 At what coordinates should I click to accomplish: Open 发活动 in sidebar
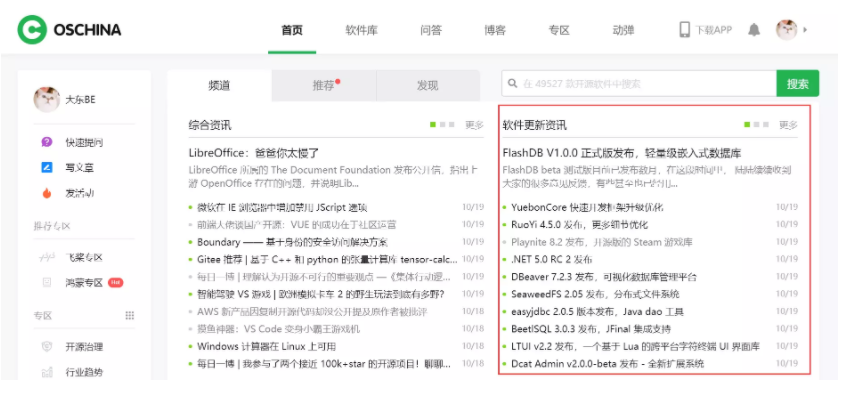(79, 193)
